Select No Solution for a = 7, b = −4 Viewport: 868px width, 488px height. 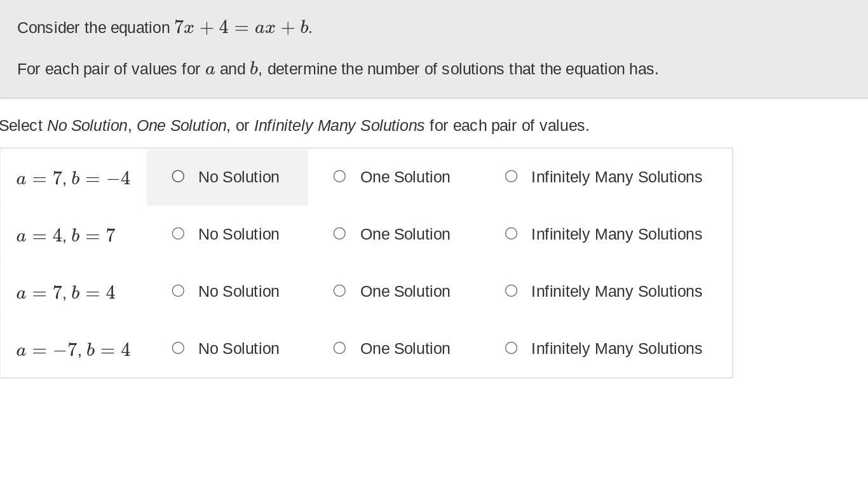[x=178, y=177]
